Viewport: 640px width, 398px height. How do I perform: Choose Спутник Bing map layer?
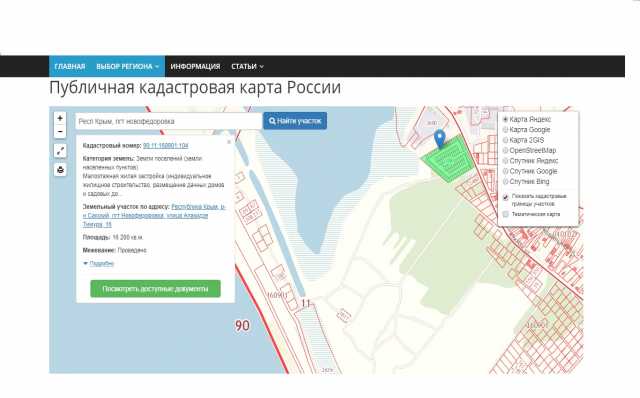(505, 182)
